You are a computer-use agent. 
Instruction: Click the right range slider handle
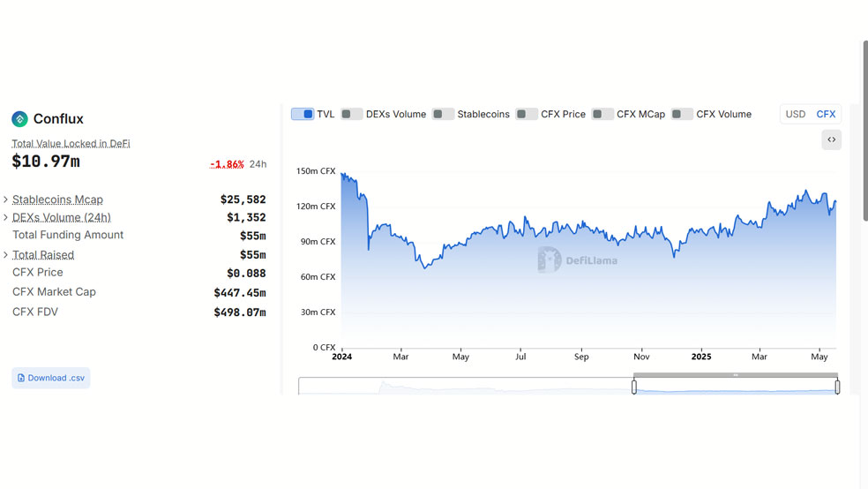tap(837, 386)
